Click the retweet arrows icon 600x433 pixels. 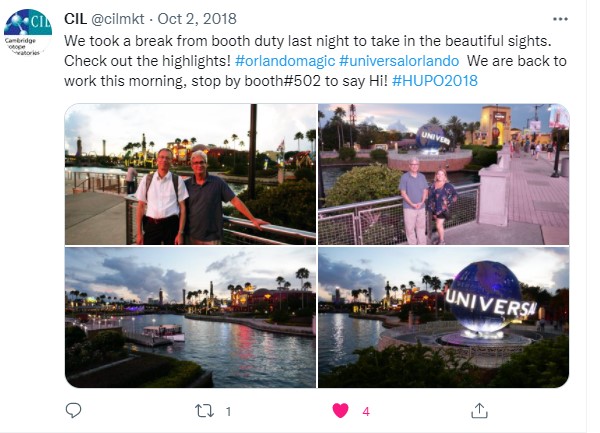click(x=204, y=411)
